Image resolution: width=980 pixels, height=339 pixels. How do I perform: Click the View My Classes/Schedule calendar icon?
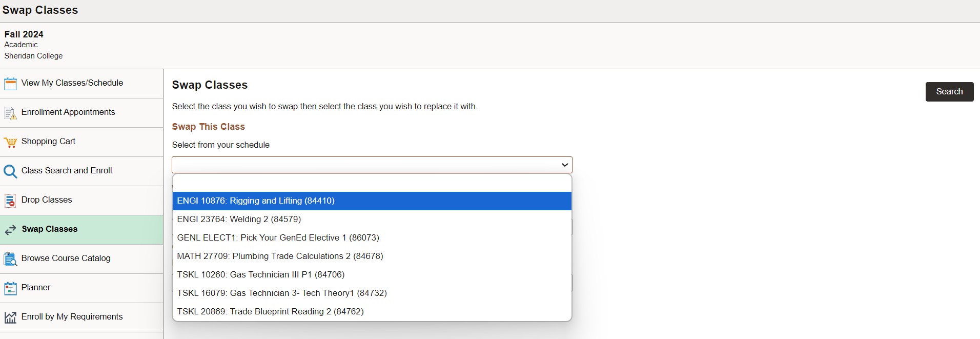[10, 83]
